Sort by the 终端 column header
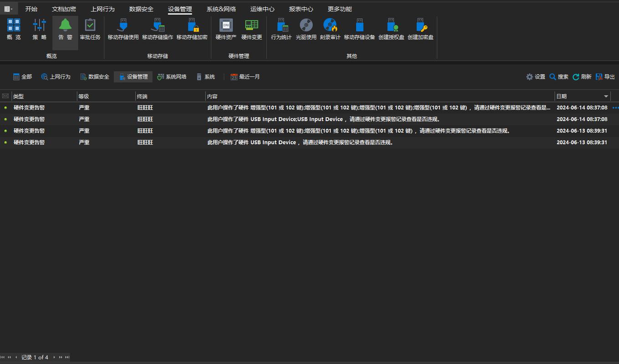 170,96
